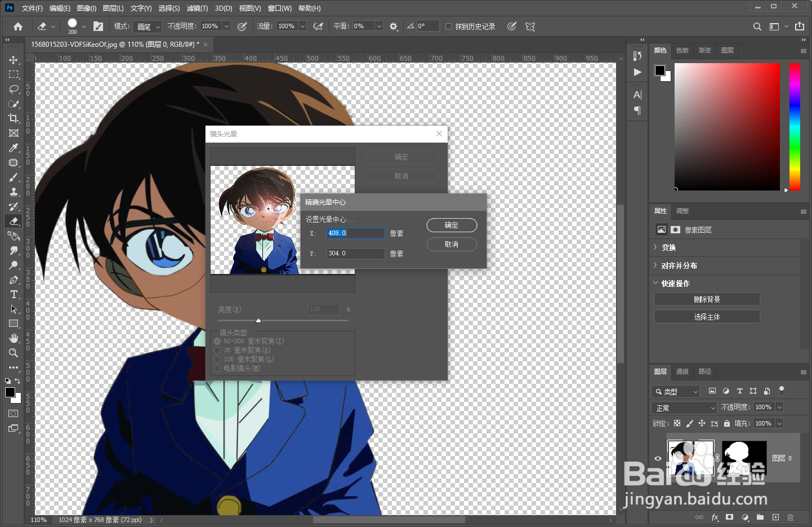Select 50-300 毫米变焦 lens type
The image size is (812, 527).
pyautogui.click(x=217, y=342)
